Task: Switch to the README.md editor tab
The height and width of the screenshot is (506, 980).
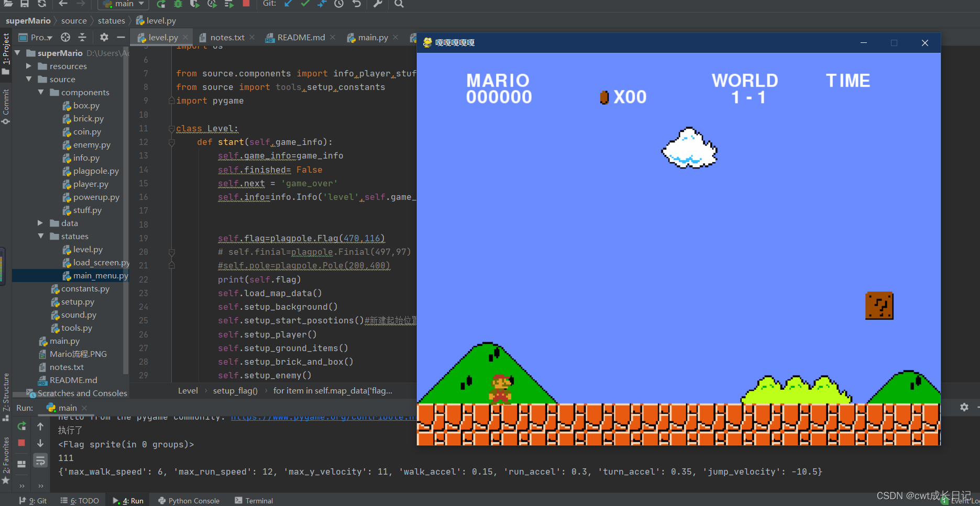Action: click(x=301, y=37)
